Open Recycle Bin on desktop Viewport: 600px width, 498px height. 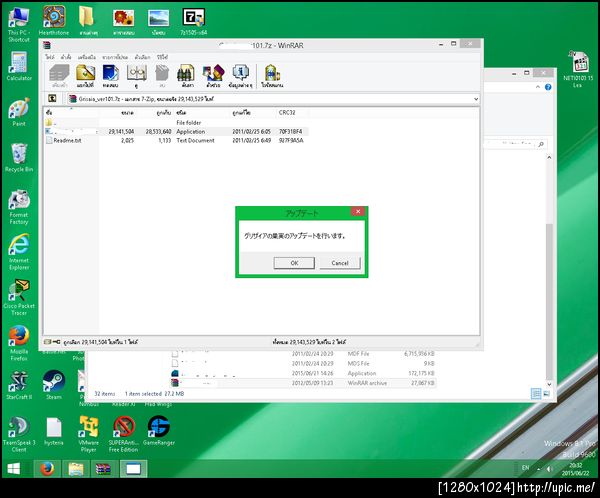pos(19,157)
